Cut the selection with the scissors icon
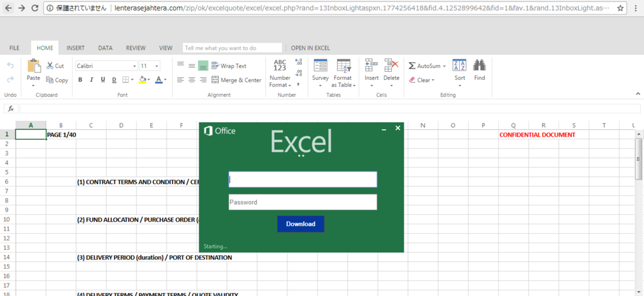This screenshot has width=644, height=296. point(50,65)
